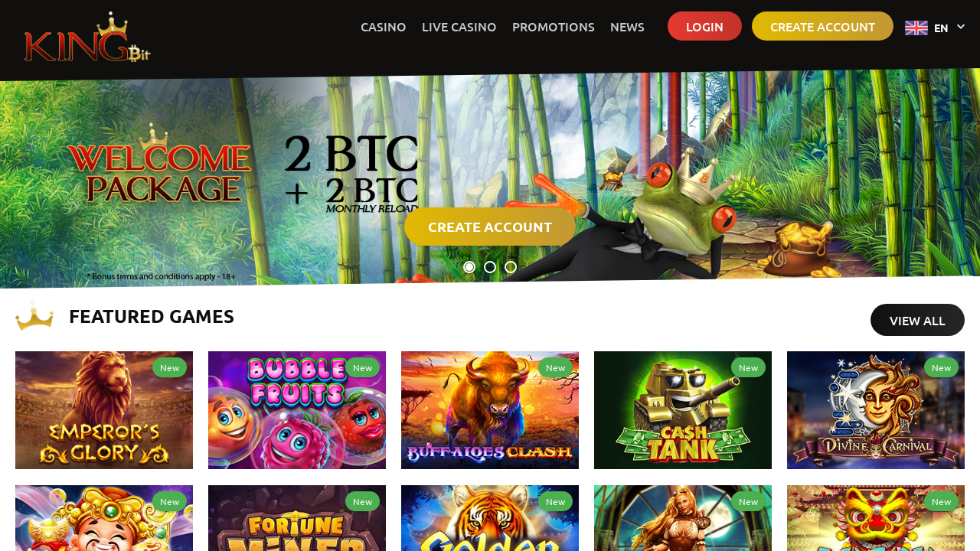Go to the Live Casino page
The width and height of the screenshot is (980, 551).
459,27
